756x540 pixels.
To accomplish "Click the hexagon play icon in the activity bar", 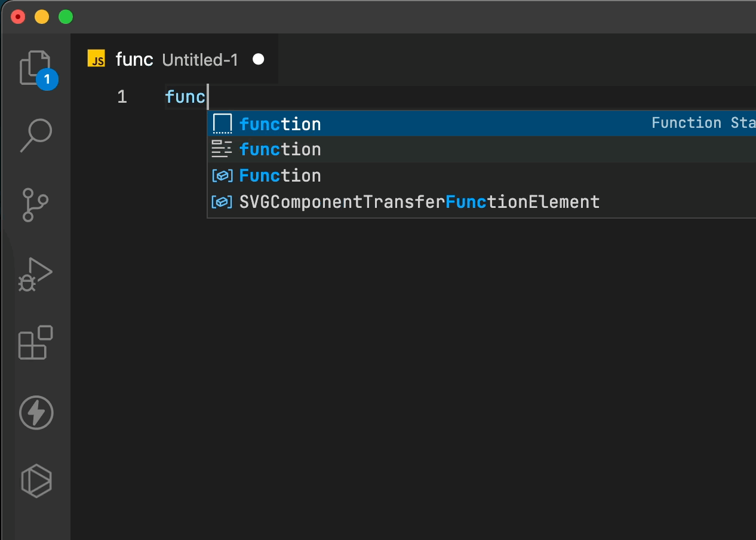I will tap(36, 480).
